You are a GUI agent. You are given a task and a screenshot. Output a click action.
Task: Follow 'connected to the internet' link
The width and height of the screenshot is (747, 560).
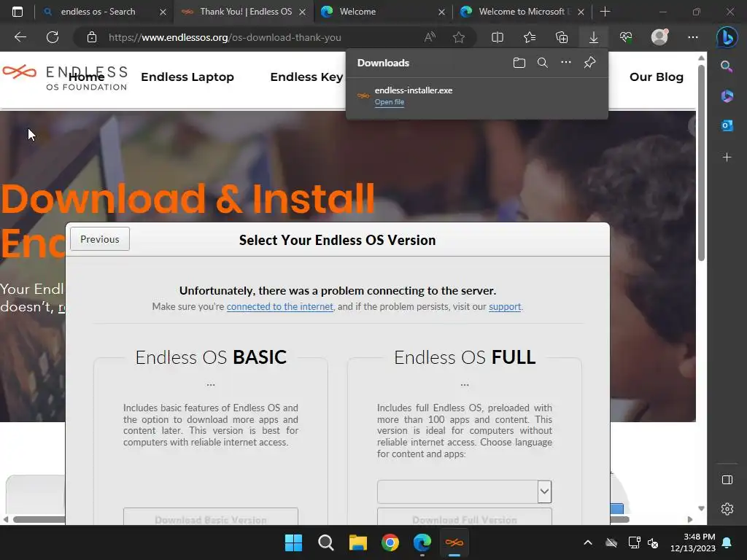point(279,307)
